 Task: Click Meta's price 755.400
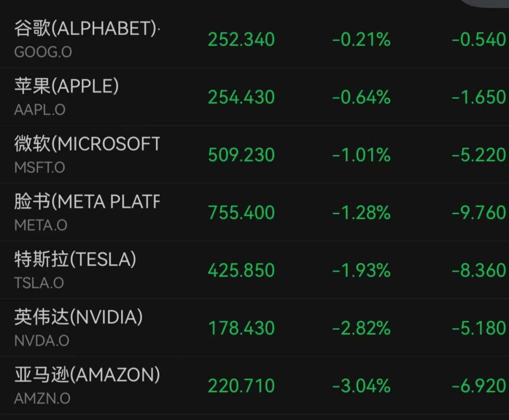tap(241, 213)
